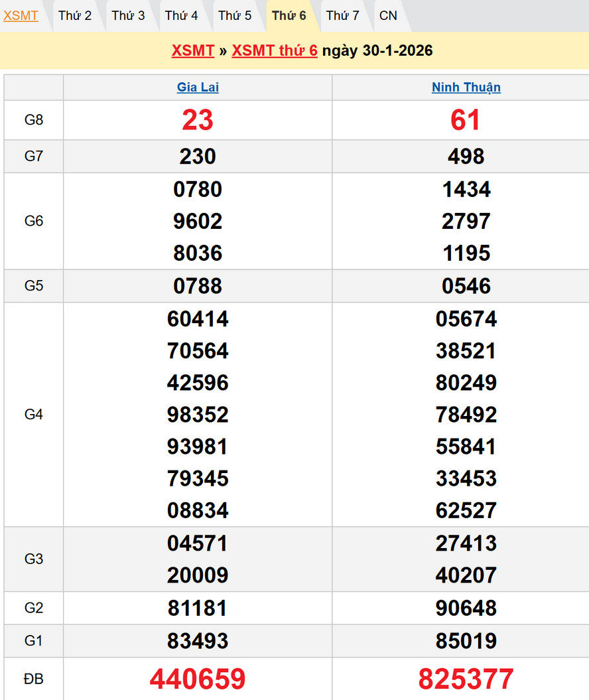Screen dimensions: 589x700
Task: Select Ninh Thuận special prize 825377
Action: 466,679
